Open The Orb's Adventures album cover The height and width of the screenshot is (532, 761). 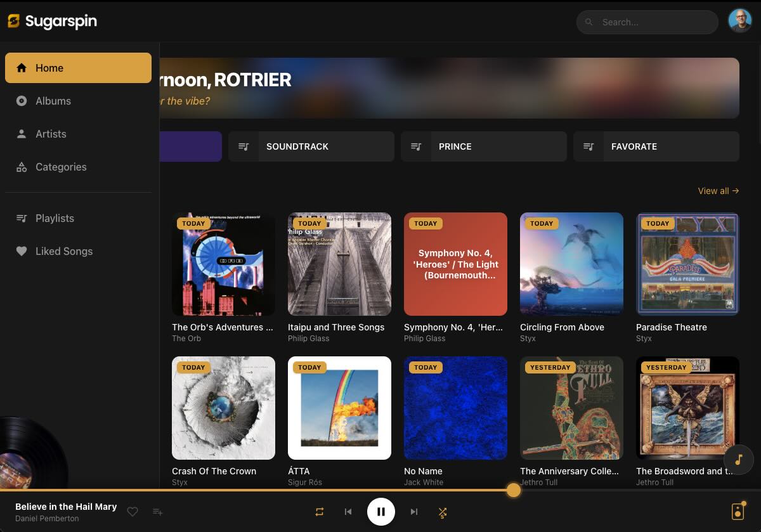(x=223, y=264)
